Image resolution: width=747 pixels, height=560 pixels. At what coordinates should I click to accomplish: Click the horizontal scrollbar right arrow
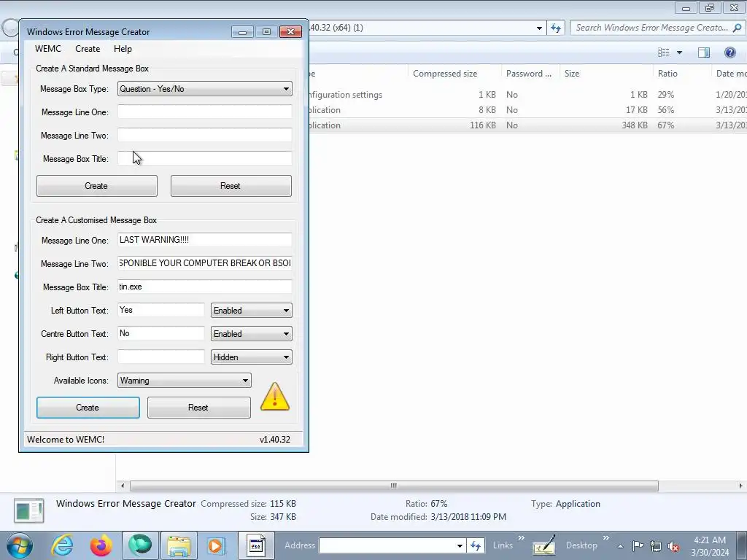point(740,486)
